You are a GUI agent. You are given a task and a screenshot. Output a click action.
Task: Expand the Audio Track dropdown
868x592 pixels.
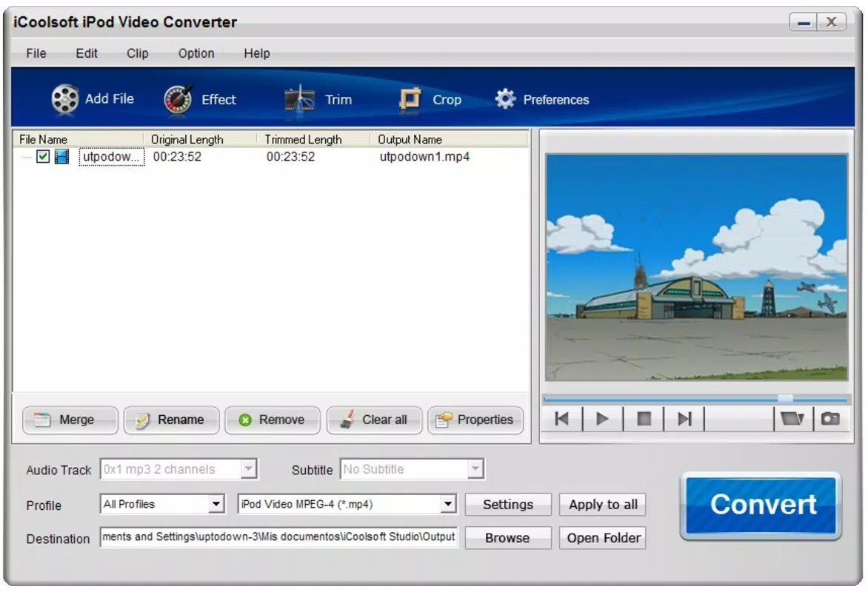pyautogui.click(x=249, y=469)
